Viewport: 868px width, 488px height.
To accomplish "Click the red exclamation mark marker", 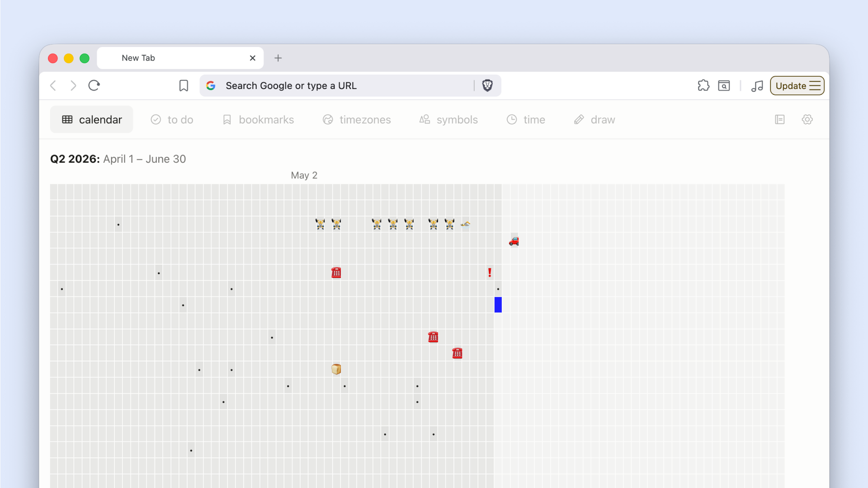I will (490, 272).
